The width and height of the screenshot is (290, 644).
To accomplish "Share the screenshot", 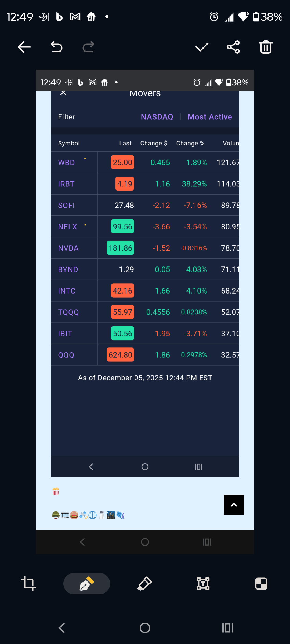I will pos(233,47).
